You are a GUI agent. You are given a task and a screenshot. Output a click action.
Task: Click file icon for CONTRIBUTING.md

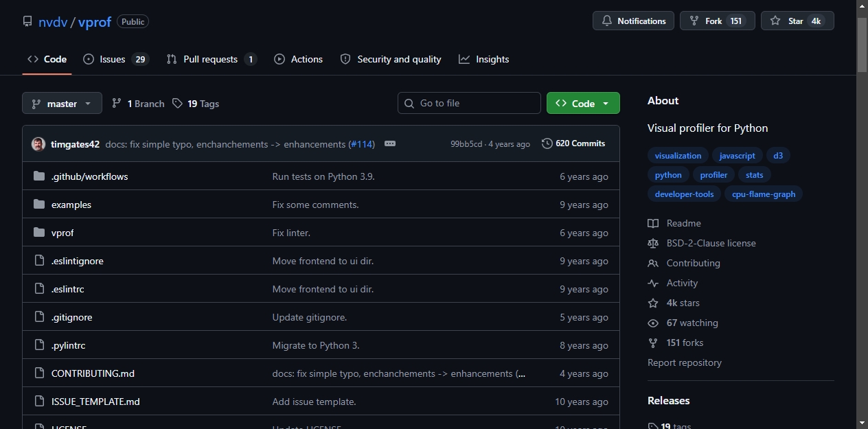[x=39, y=373]
